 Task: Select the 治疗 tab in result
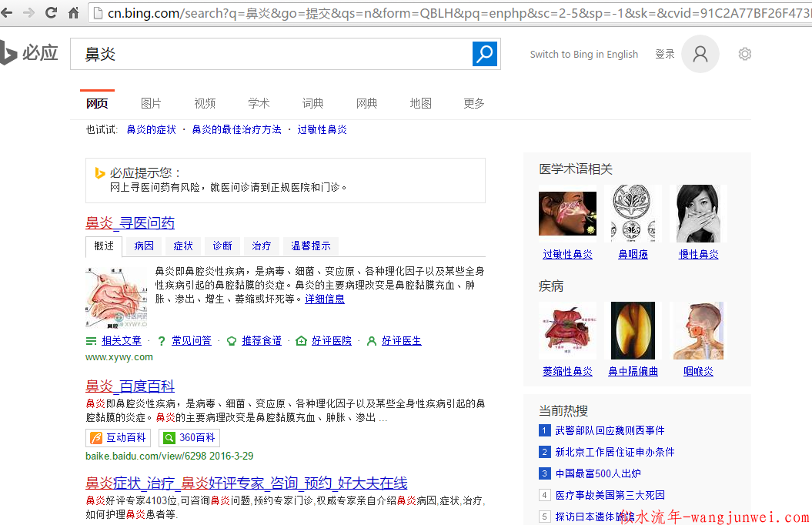tap(262, 246)
